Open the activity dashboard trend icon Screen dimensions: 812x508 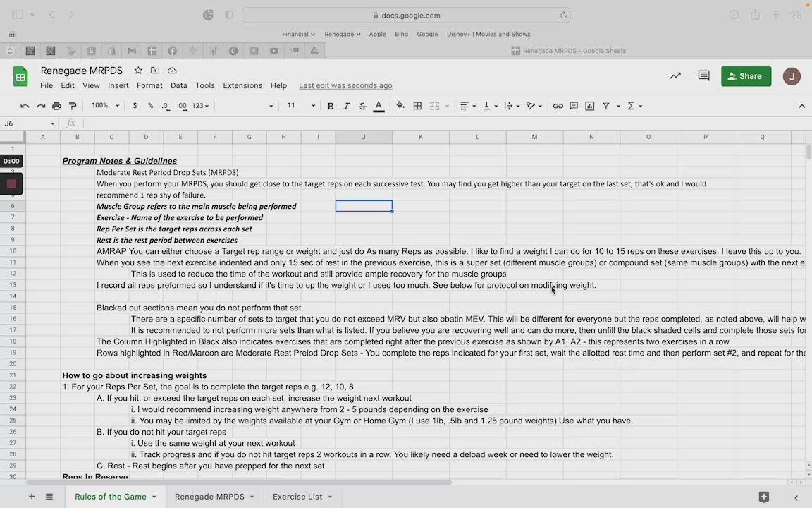point(675,76)
